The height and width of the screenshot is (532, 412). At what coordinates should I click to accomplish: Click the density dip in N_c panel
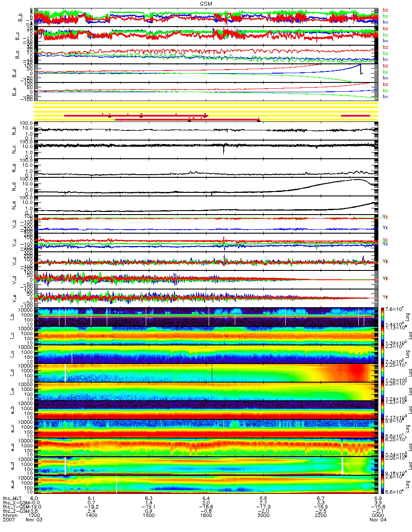(x=224, y=149)
